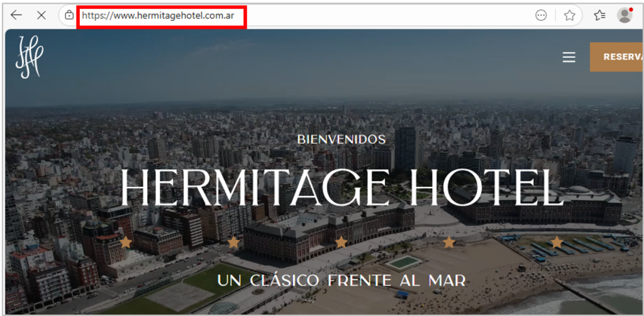Image resolution: width=644 pixels, height=316 pixels.
Task: Click the BIENVENIDOS welcome text
Action: 341,139
